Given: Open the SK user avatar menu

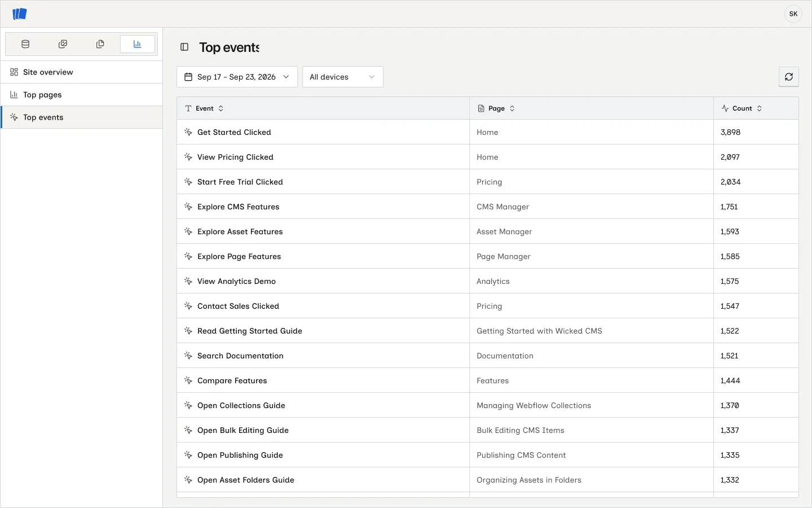Looking at the screenshot, I should coord(793,14).
